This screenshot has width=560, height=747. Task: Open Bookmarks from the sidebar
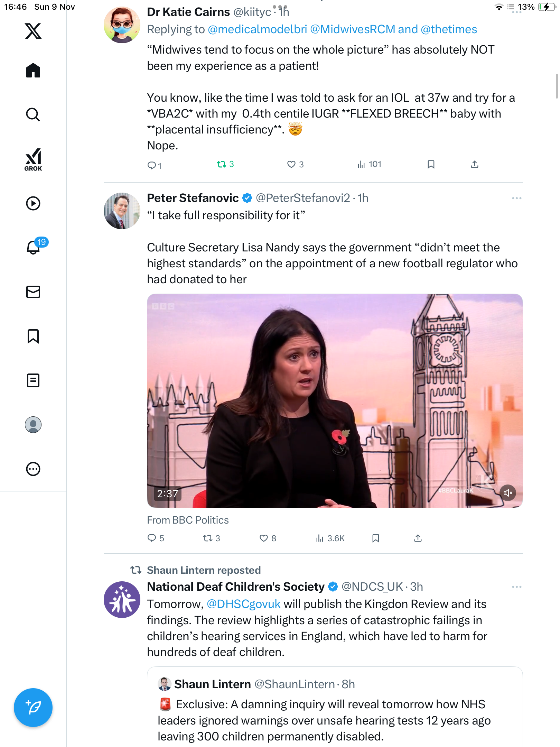(33, 336)
